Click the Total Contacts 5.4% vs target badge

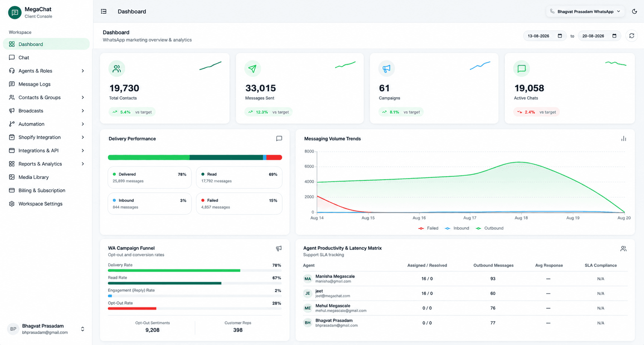[132, 112]
